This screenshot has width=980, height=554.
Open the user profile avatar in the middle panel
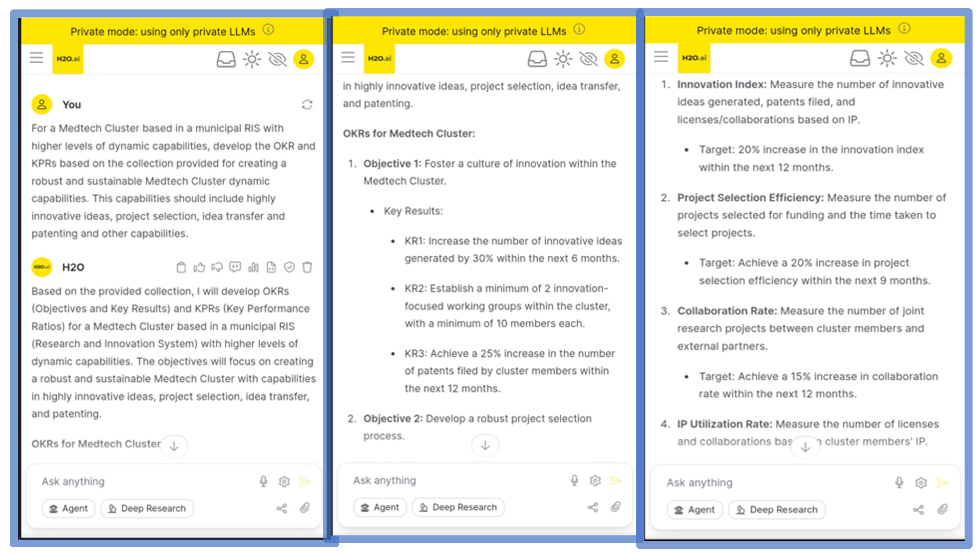pyautogui.click(x=614, y=59)
